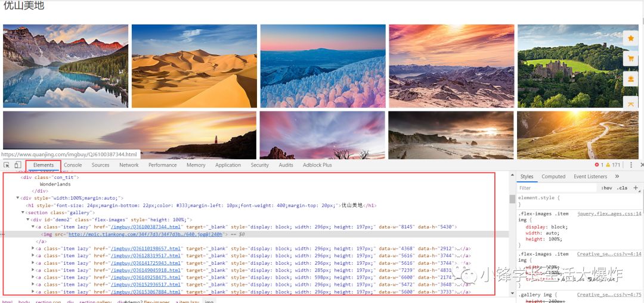
Task: Open the DevTools three-dot customize menu
Action: pyautogui.click(x=631, y=165)
